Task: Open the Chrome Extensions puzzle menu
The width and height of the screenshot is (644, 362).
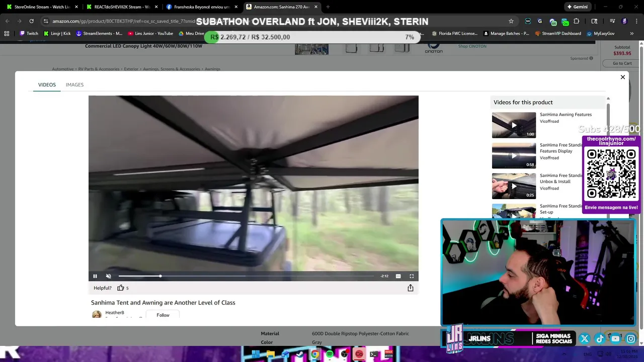Action: click(577, 21)
